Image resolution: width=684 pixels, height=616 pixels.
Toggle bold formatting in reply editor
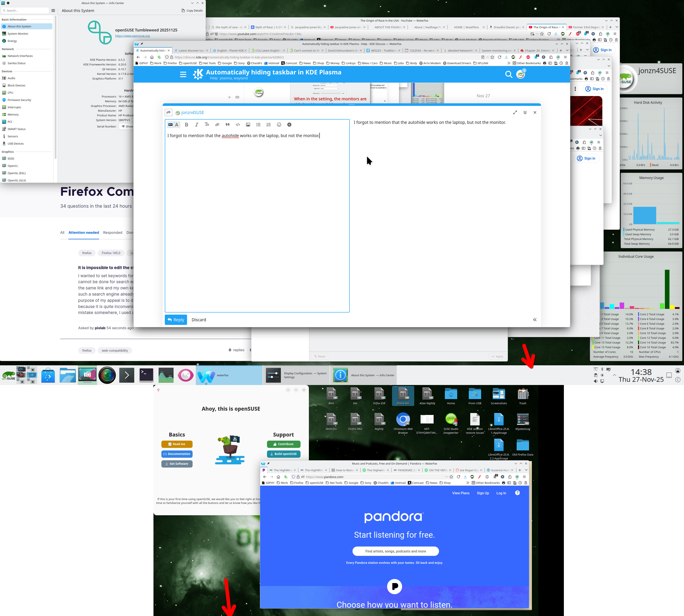[186, 124]
